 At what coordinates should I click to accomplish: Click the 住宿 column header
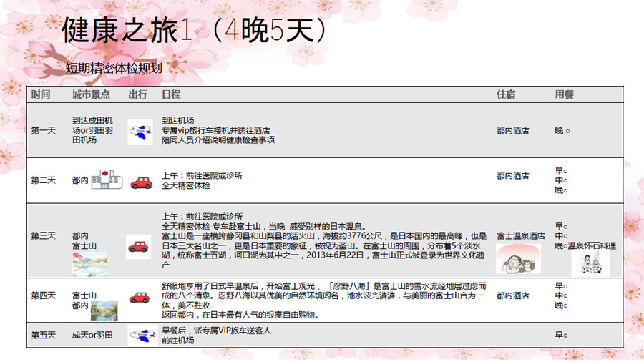(506, 94)
